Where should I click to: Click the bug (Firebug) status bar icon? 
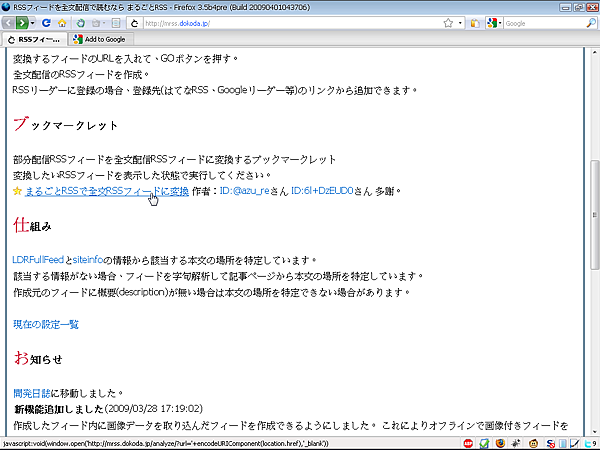click(516, 443)
